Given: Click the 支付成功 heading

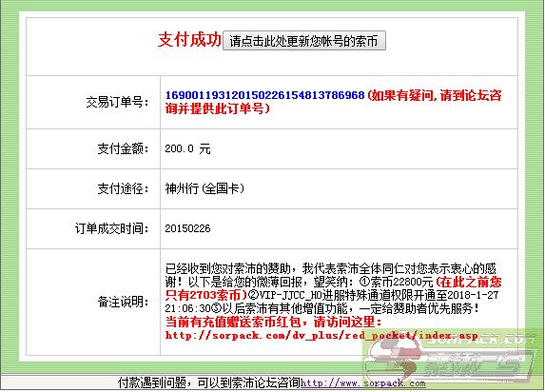Looking at the screenshot, I should coord(189,39).
